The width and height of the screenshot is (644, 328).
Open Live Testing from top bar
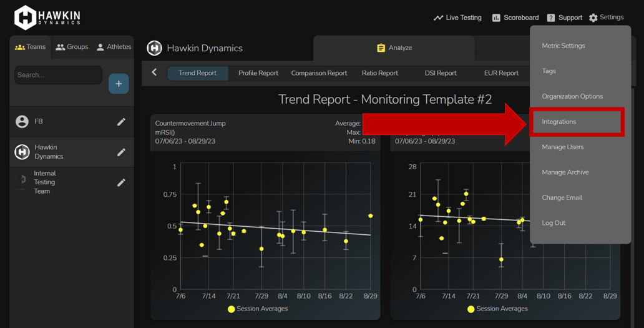coord(457,17)
